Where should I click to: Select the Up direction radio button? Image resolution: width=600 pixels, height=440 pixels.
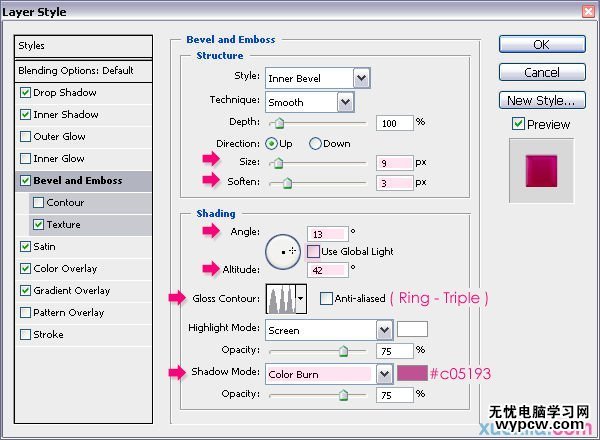pos(271,143)
